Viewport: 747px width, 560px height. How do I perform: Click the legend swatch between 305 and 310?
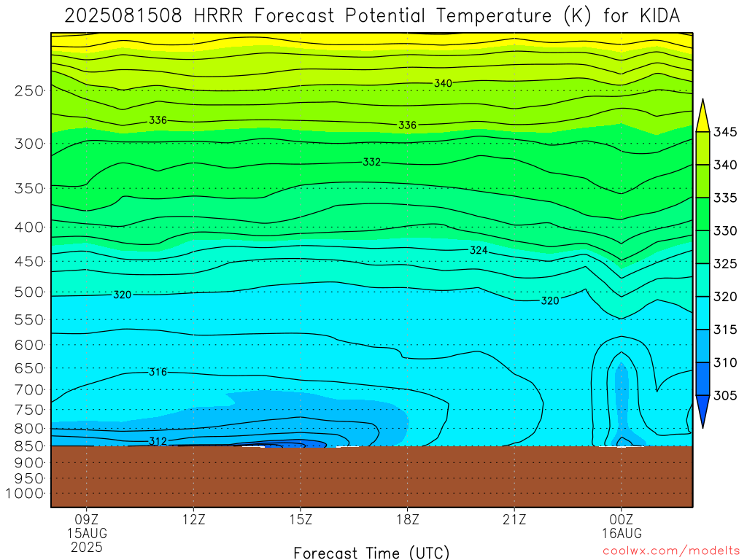pos(703,379)
